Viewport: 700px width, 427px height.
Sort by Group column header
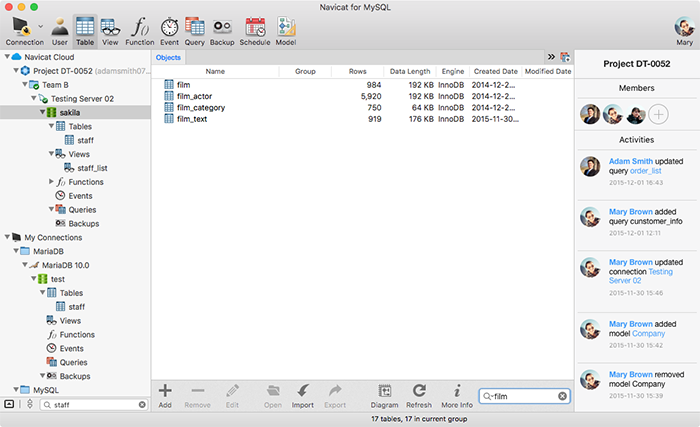[x=305, y=71]
